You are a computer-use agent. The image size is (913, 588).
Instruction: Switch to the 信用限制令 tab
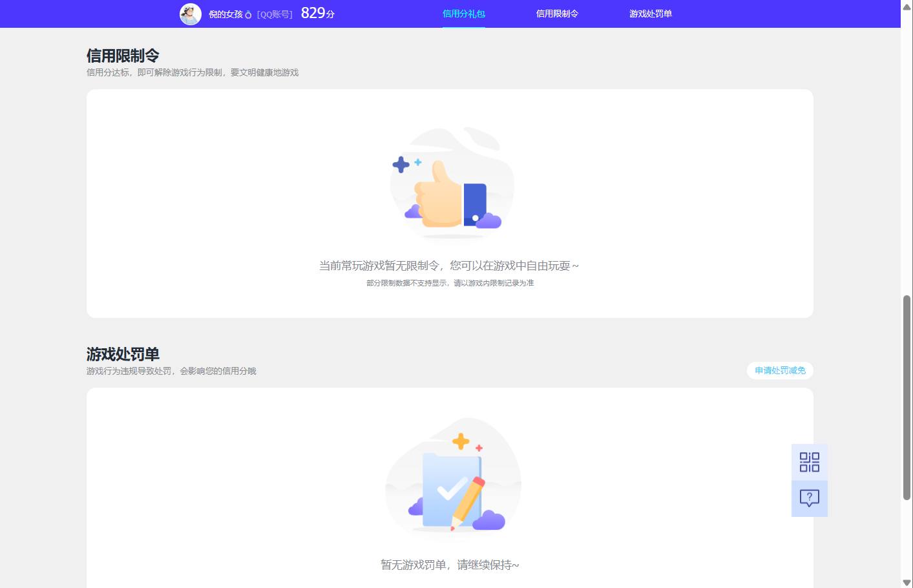pyautogui.click(x=556, y=14)
